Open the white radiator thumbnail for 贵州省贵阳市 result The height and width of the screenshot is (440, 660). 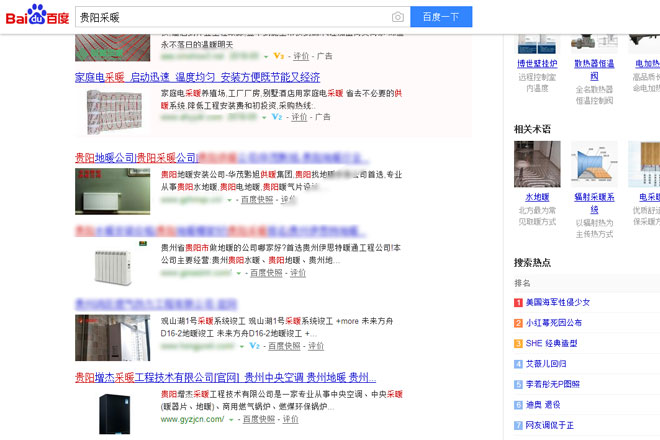tap(112, 265)
